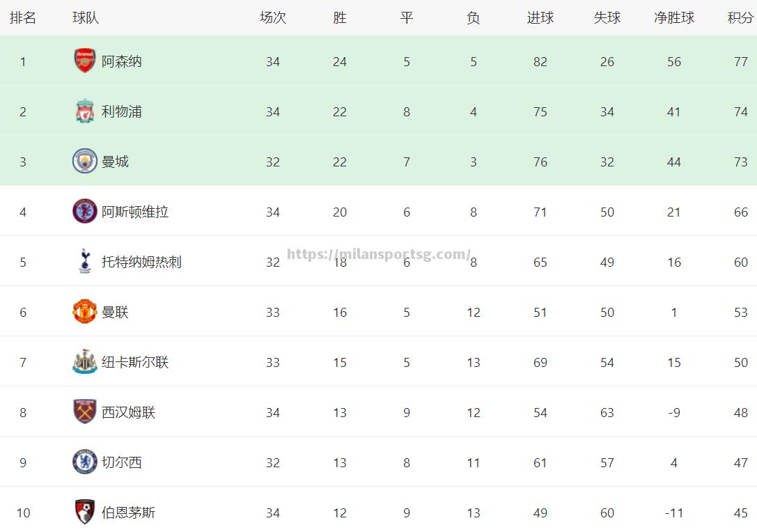Click the Newcastle United club crest
Screen dimensions: 757x532
click(x=84, y=361)
